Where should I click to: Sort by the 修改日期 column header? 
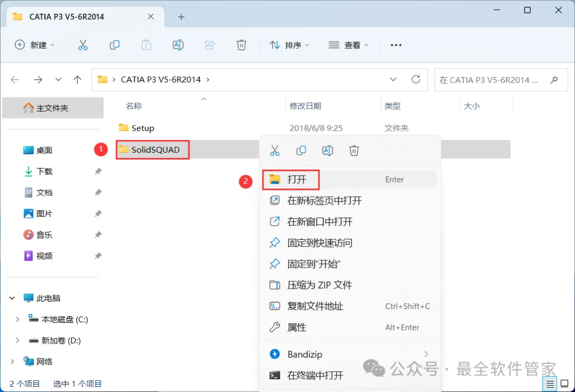[306, 106]
